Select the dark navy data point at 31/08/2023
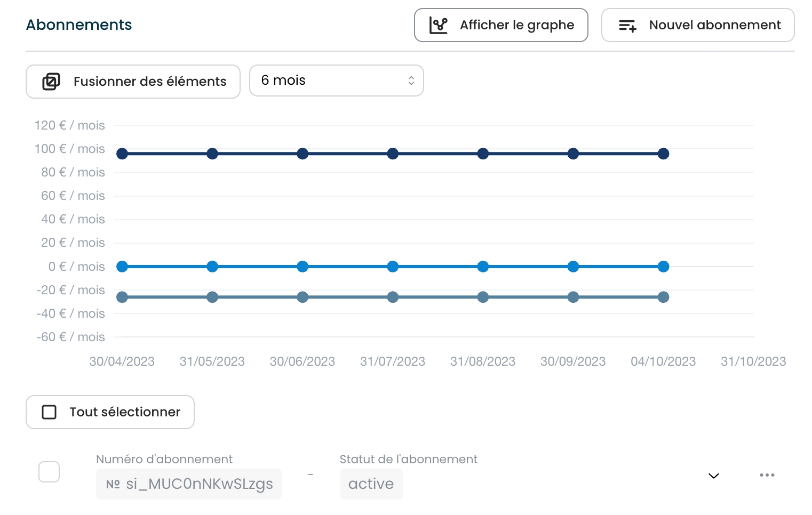812x515 pixels. coord(483,154)
